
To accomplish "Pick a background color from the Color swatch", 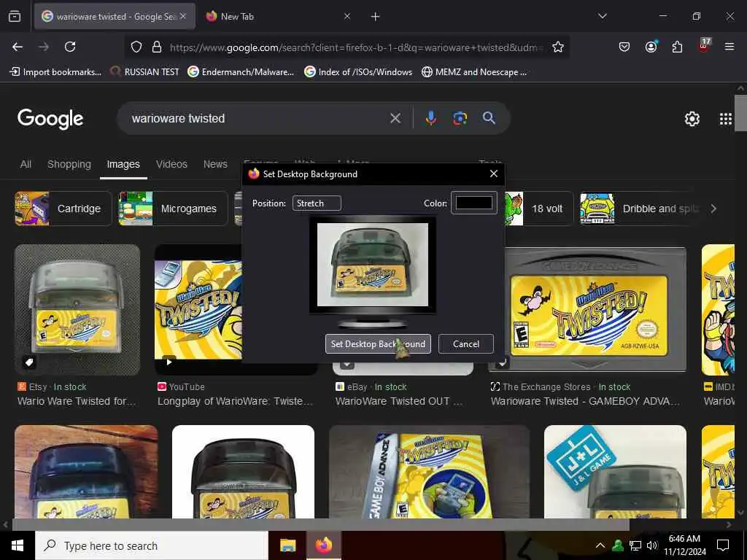I will click(x=474, y=203).
